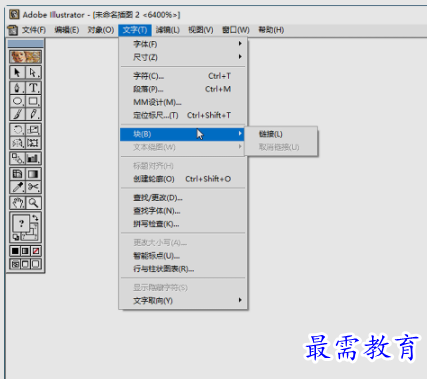Choose 链接(L) in the submenu
This screenshot has height=379, width=427.
click(281, 134)
